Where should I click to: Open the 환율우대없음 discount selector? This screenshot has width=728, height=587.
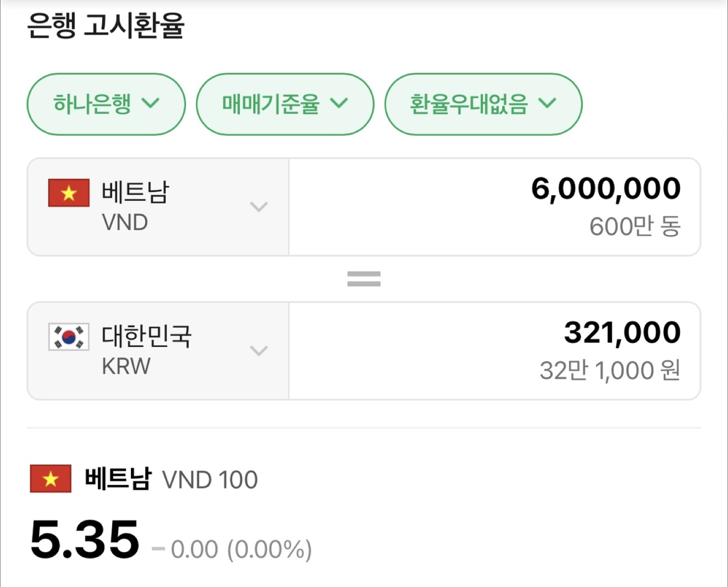click(483, 104)
